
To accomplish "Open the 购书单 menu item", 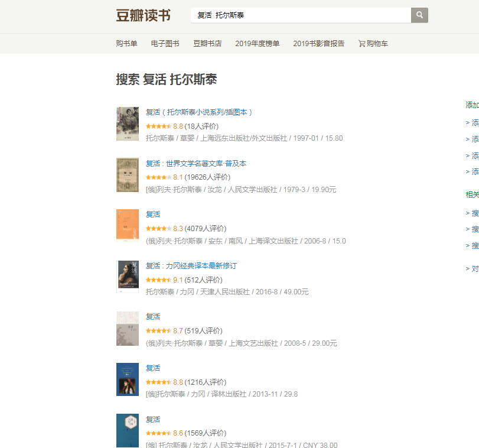I will point(126,44).
